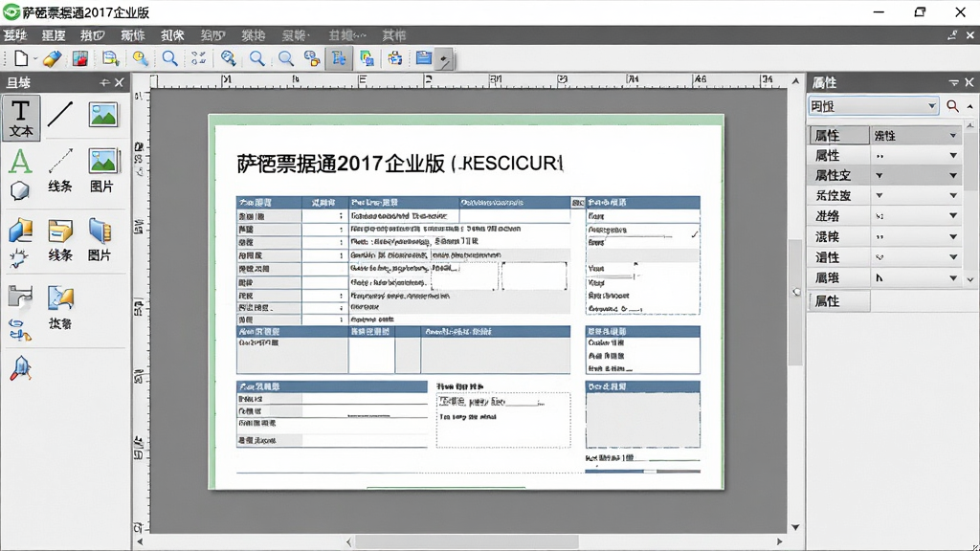The height and width of the screenshot is (551, 980).
Task: Click the 属性 button below the properties list
Action: pos(838,301)
